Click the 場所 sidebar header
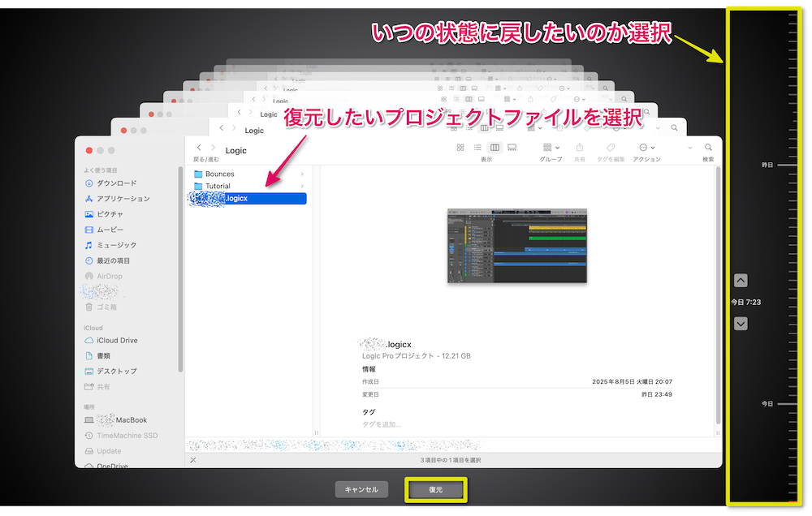 89,407
